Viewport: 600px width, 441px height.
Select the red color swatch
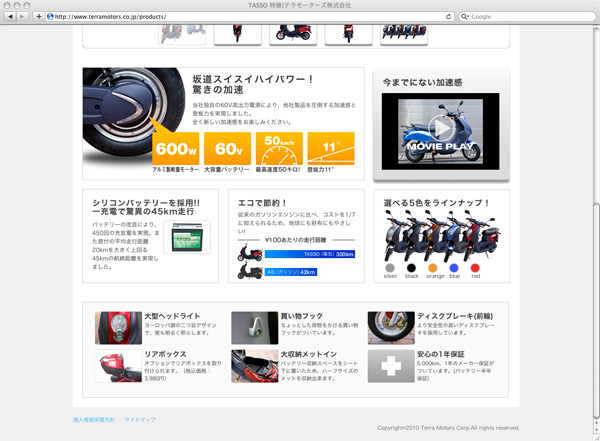pyautogui.click(x=475, y=268)
